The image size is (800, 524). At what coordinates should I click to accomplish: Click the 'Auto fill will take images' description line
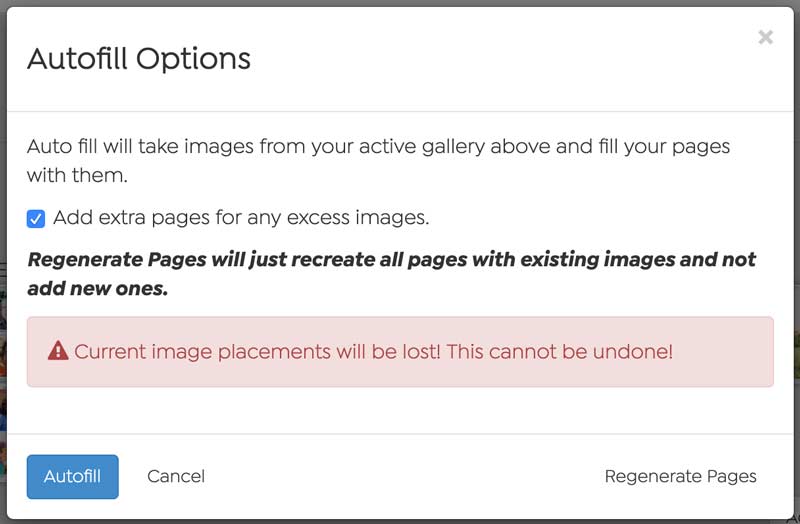[x=379, y=147]
